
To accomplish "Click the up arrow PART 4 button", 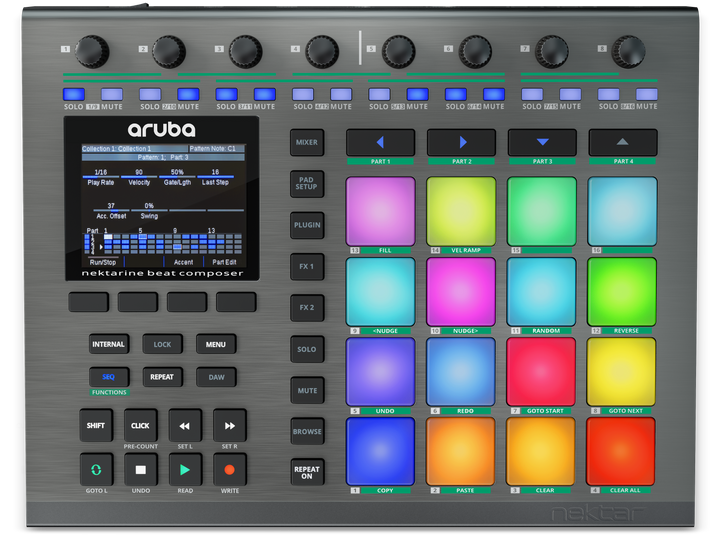I will [x=623, y=142].
